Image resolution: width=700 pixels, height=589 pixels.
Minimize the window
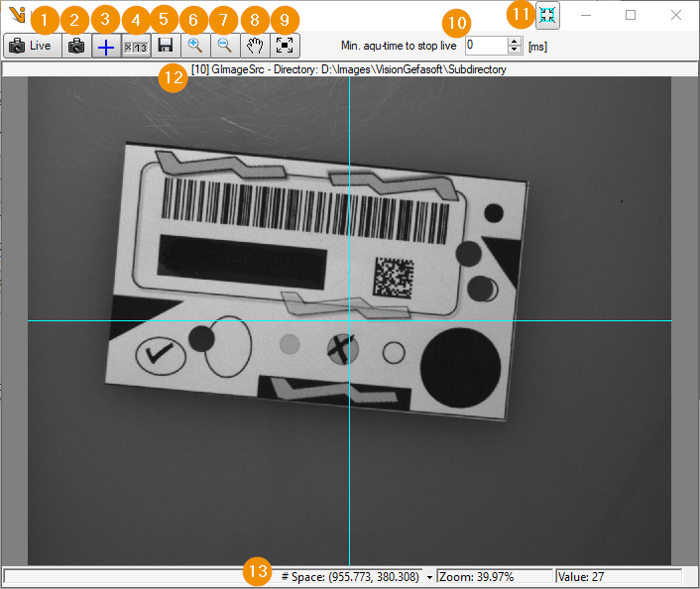click(x=586, y=15)
